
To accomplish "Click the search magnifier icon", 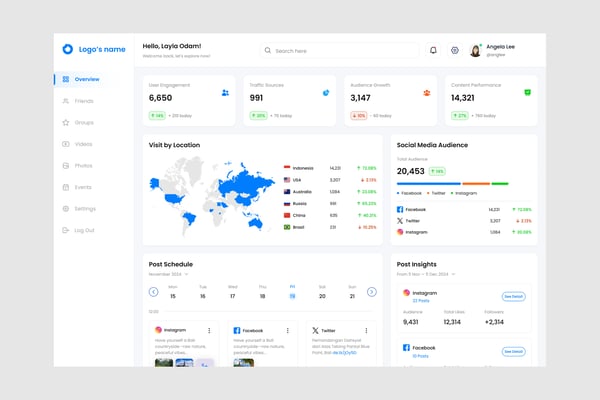I will tap(268, 50).
